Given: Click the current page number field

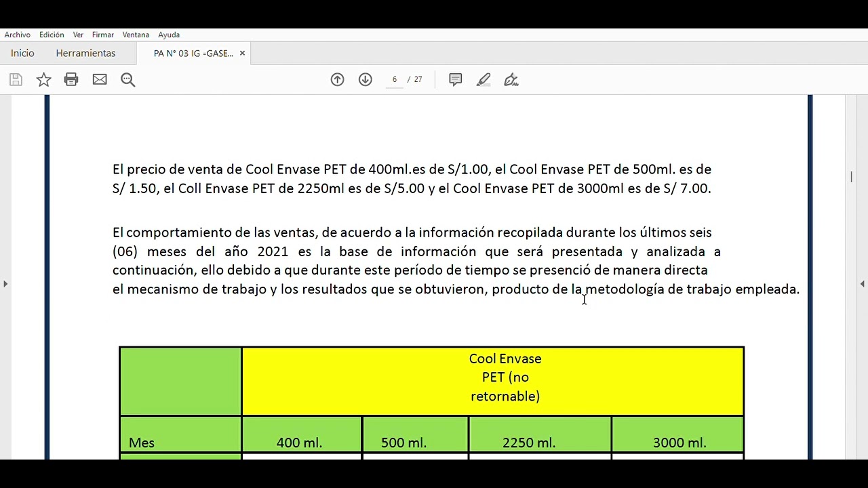Looking at the screenshot, I should point(394,80).
